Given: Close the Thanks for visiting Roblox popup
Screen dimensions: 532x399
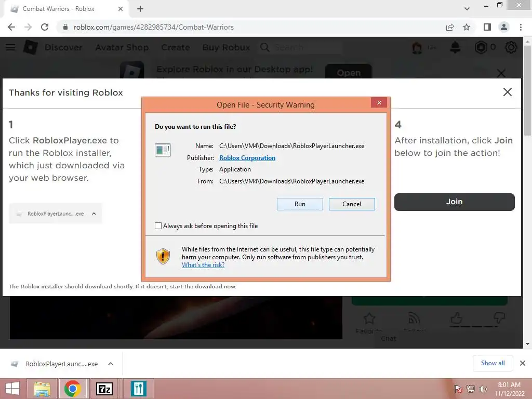Looking at the screenshot, I should [x=507, y=92].
